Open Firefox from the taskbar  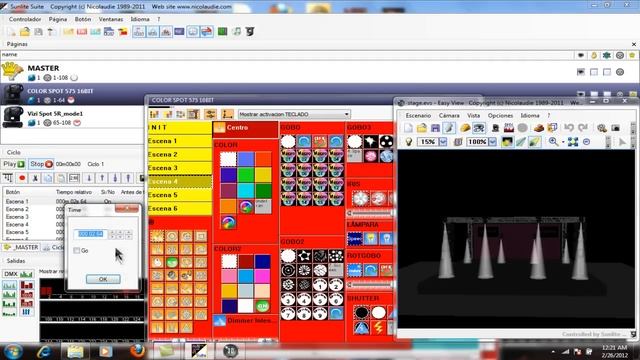click(137, 351)
